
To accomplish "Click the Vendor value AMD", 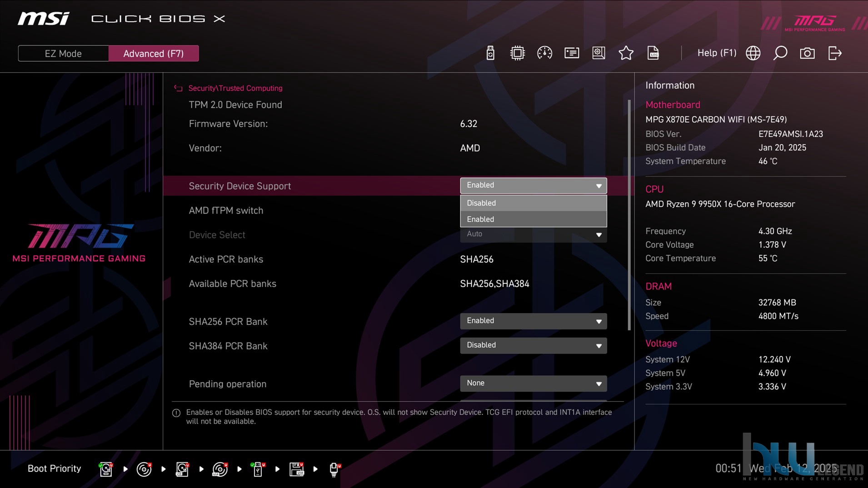I will coord(469,148).
